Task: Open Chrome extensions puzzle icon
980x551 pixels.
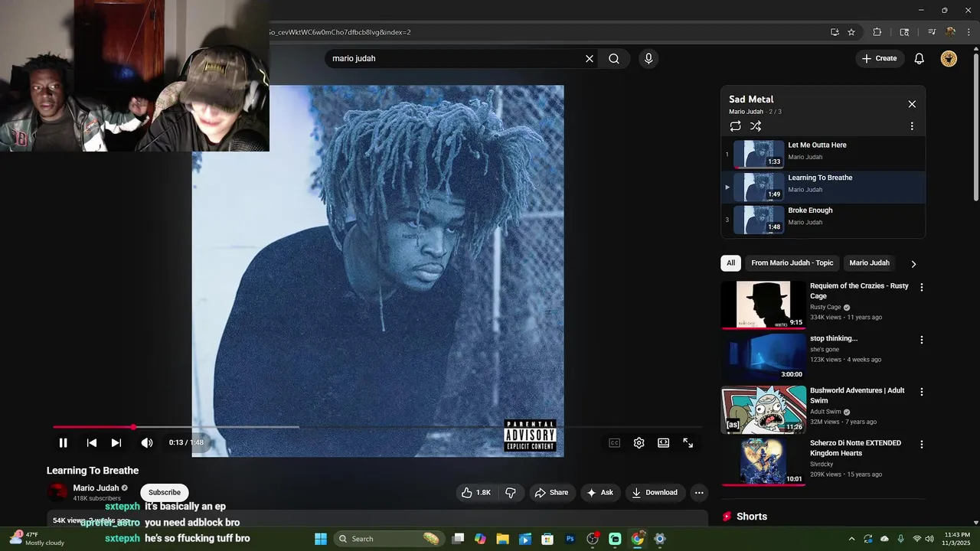Action: pos(877,32)
